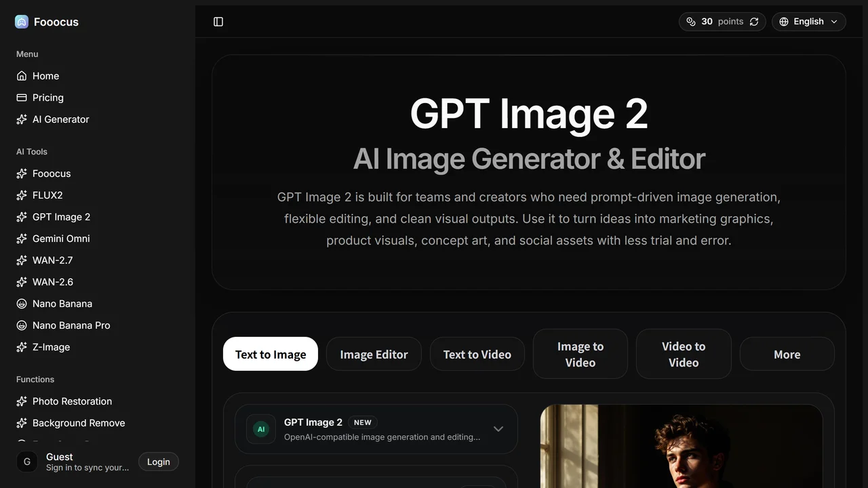Click the WAN-2.6 sparkle icon
Viewport: 868px width, 488px height.
pos(22,282)
